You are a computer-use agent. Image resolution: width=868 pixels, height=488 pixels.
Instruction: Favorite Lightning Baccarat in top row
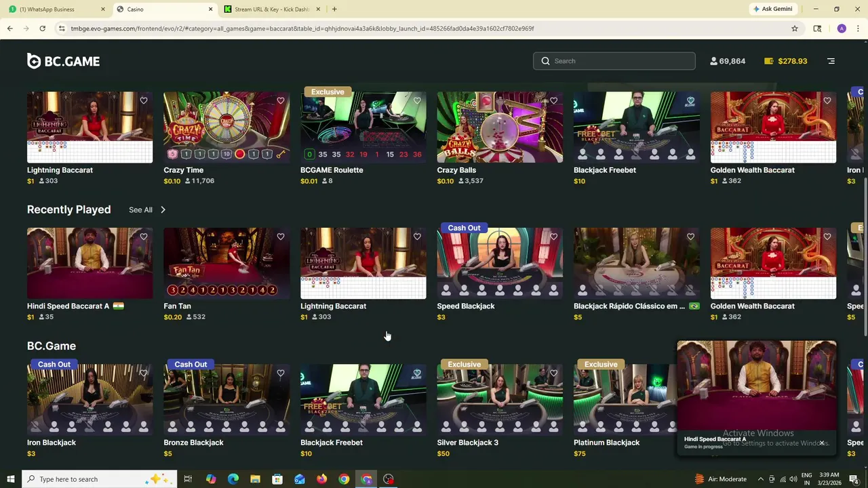(x=144, y=101)
